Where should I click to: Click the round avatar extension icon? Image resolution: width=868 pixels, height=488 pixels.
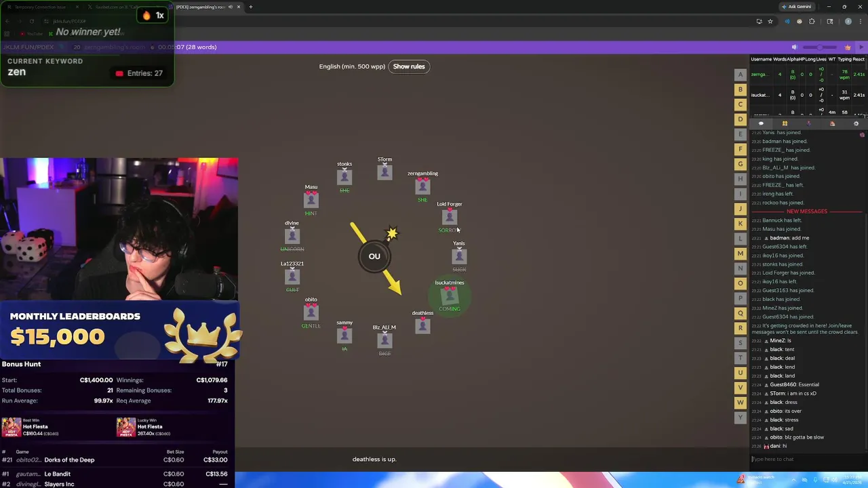click(800, 21)
